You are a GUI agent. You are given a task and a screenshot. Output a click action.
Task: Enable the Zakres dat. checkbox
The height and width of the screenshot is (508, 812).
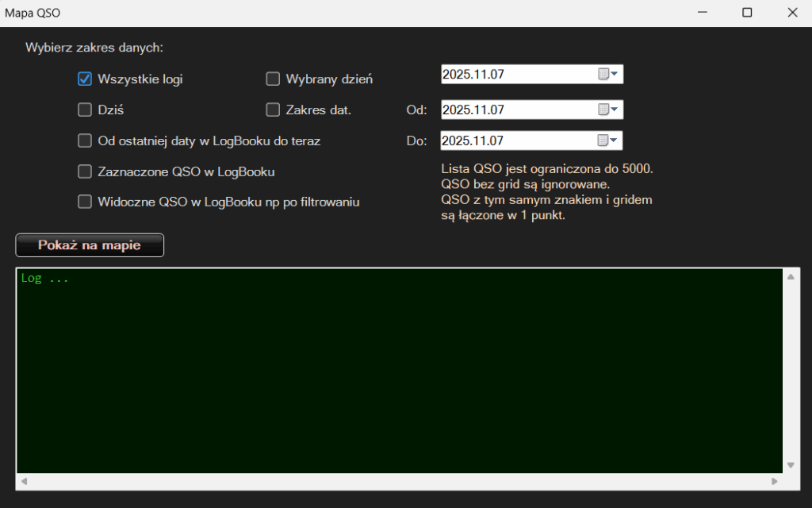pyautogui.click(x=273, y=110)
